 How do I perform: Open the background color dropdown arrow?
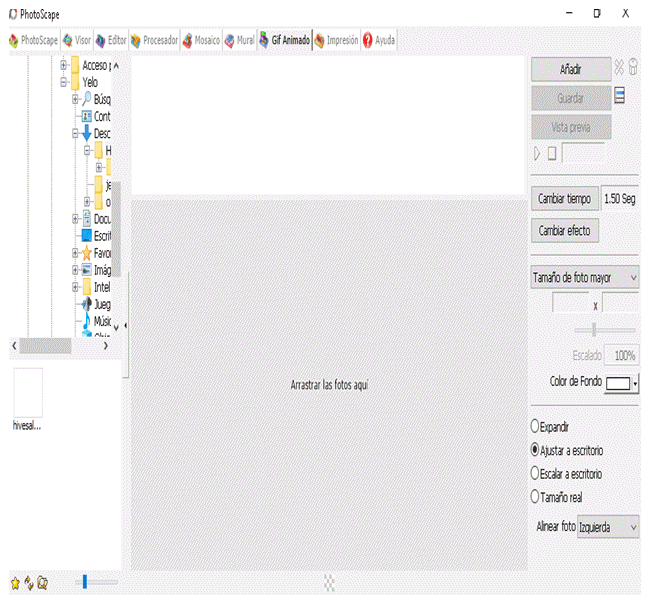[635, 384]
